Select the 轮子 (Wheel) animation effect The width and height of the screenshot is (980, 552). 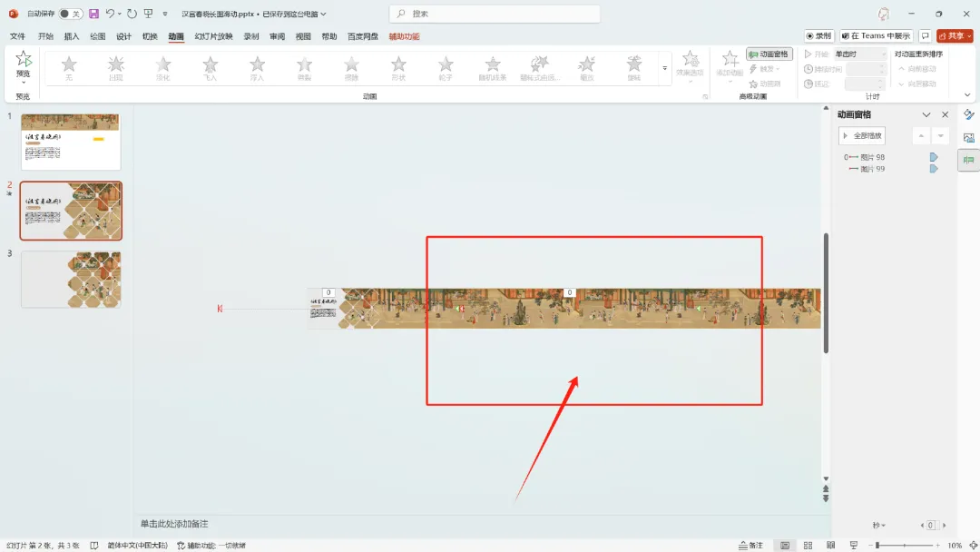point(446,67)
